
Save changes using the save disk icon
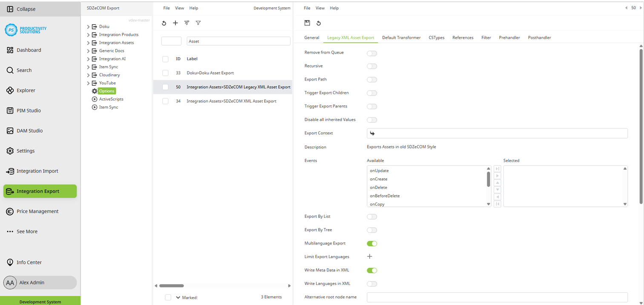307,23
